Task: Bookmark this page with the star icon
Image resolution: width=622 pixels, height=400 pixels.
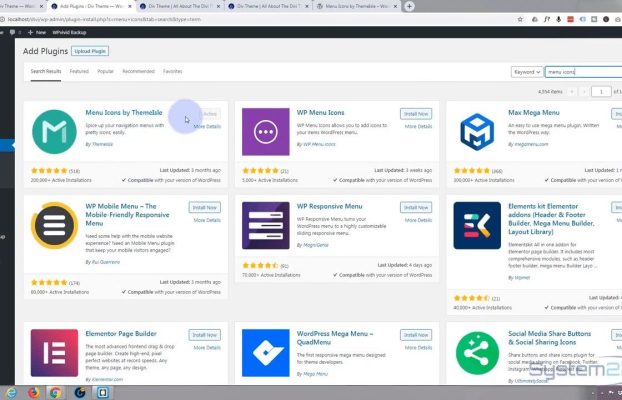Action: pos(520,19)
